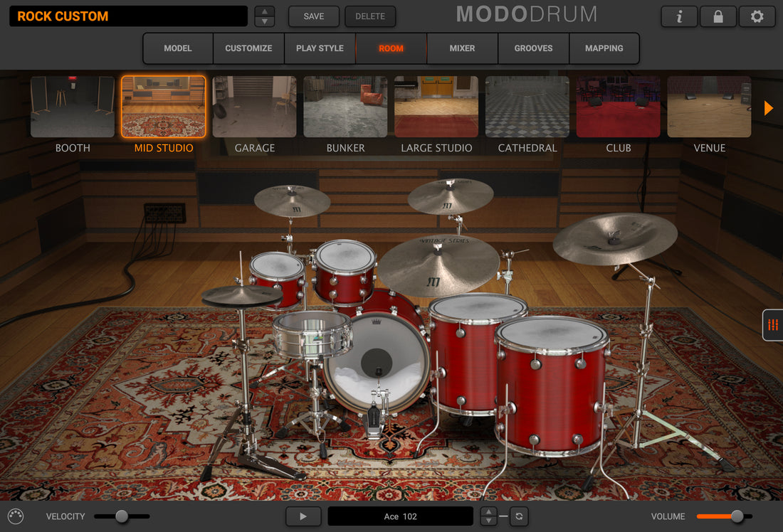
Task: Click the second rack tom
Action: click(x=345, y=272)
